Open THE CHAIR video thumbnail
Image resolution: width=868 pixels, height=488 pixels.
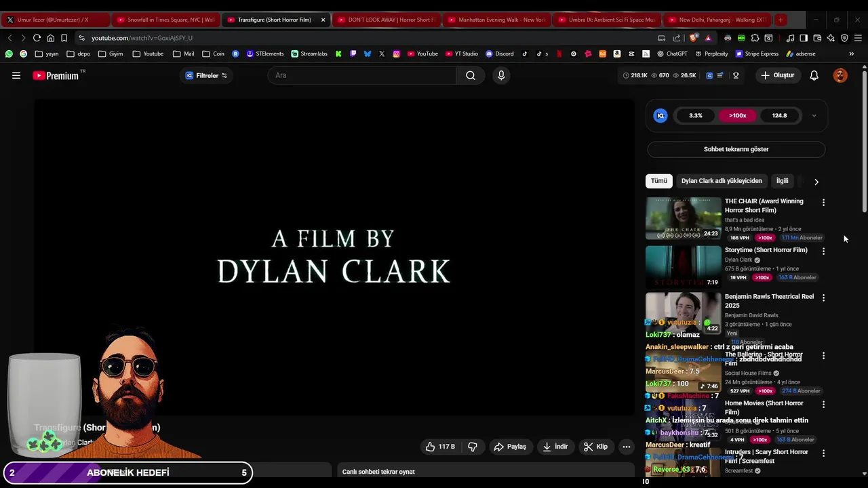(x=683, y=218)
